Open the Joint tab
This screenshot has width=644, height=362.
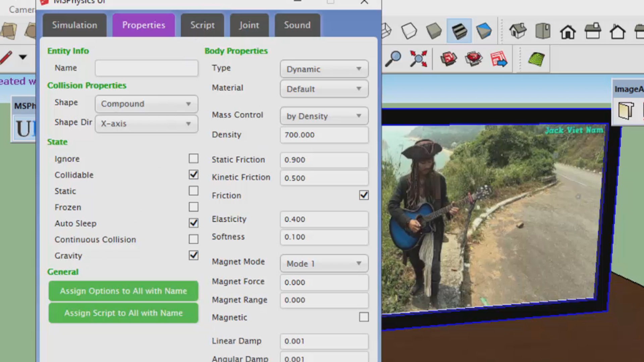[249, 25]
